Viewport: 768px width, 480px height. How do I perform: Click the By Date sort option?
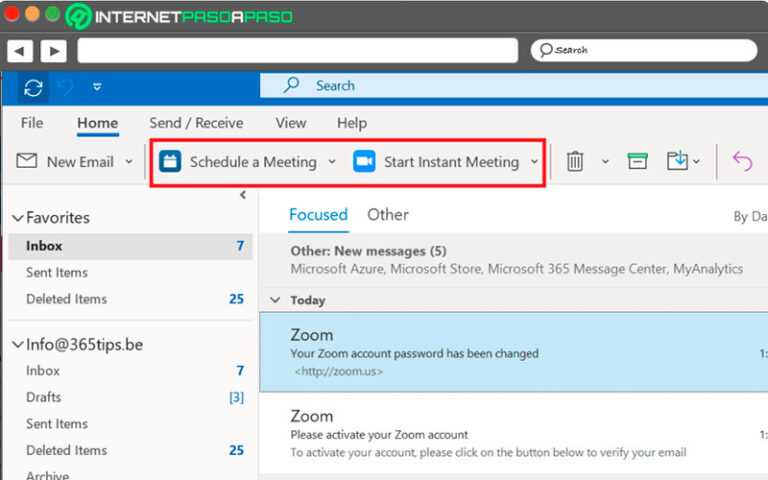(x=750, y=216)
